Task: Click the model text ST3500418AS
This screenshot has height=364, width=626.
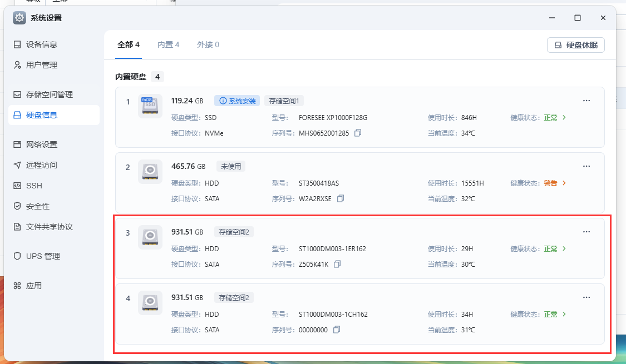Action: (x=319, y=183)
